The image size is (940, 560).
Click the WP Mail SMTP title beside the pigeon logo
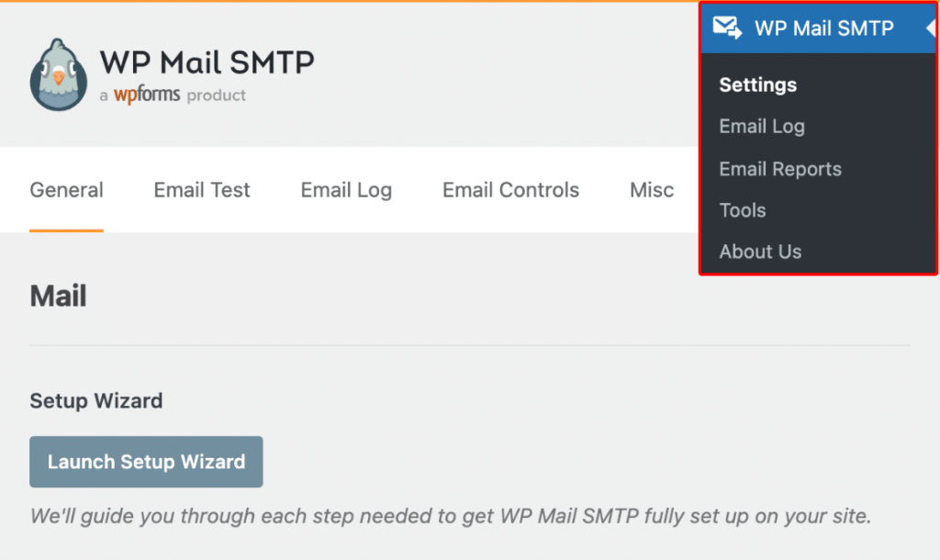[x=207, y=62]
